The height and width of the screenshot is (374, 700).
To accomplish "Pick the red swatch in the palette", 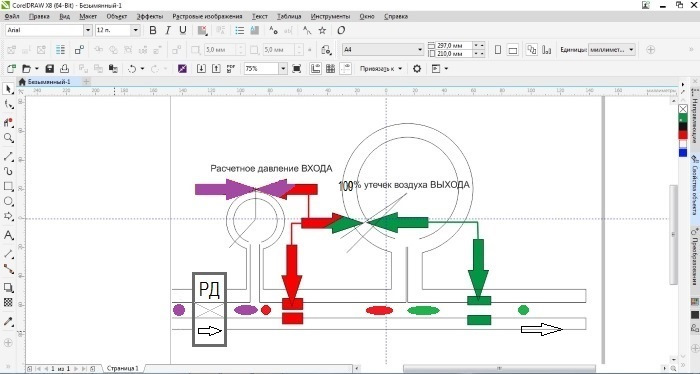I will (683, 134).
